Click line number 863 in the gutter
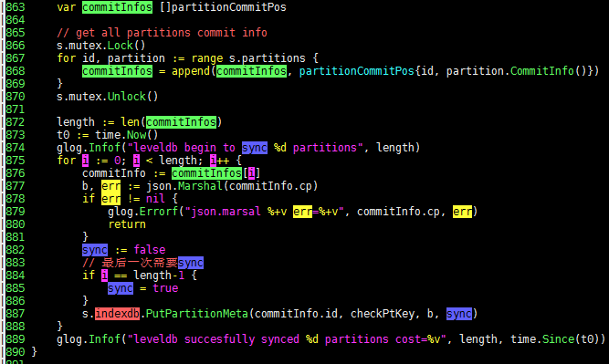The height and width of the screenshot is (364, 609). tap(16, 7)
